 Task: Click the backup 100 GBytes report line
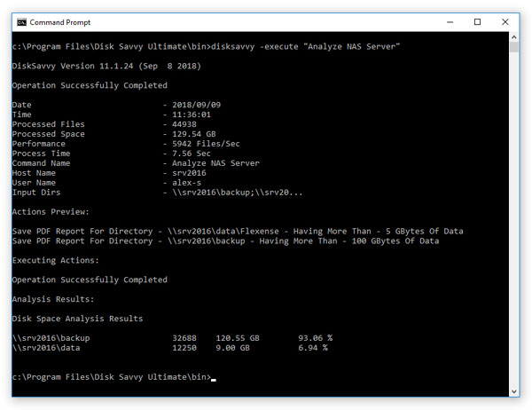tap(225, 241)
